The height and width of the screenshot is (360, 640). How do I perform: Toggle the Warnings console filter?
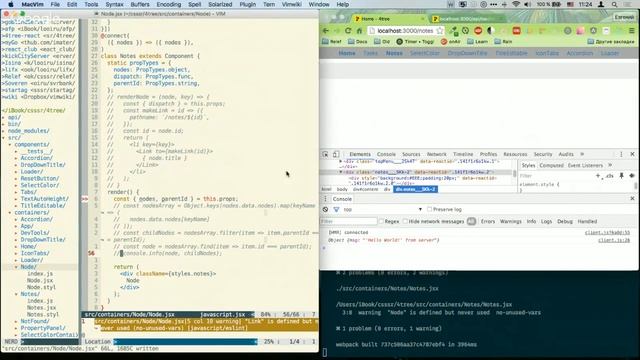tap(511, 221)
